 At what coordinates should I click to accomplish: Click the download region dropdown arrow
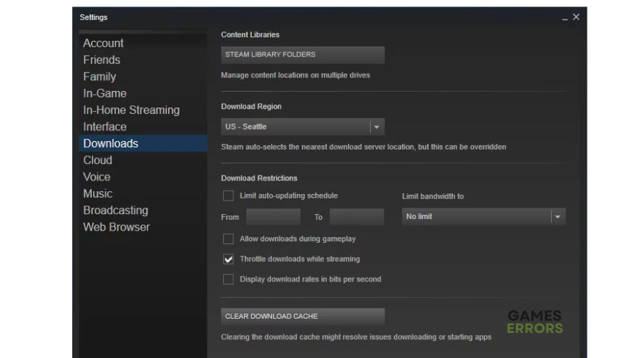coord(376,127)
